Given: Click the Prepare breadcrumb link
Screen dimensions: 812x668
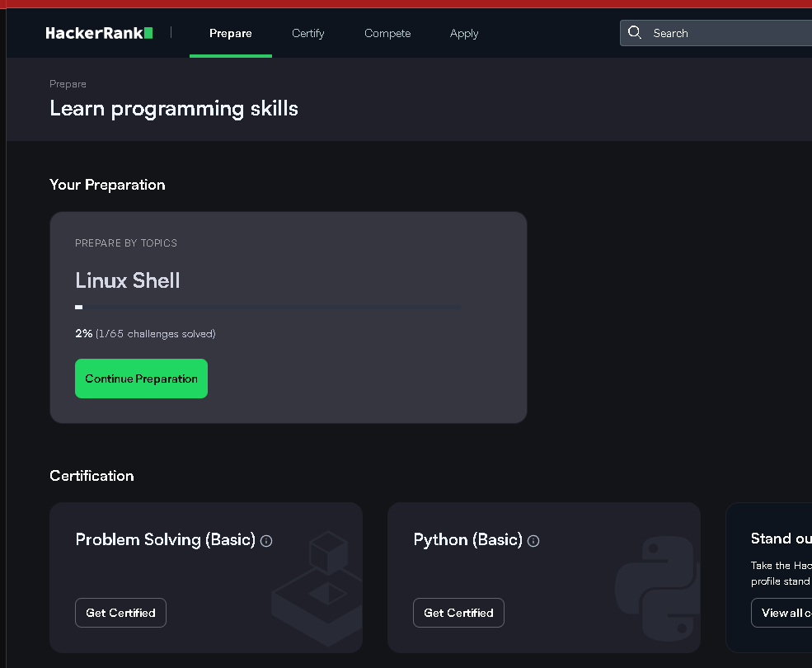Looking at the screenshot, I should pyautogui.click(x=68, y=84).
